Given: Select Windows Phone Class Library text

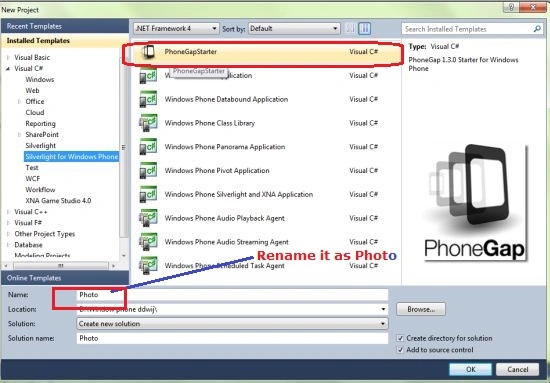Looking at the screenshot, I should pyautogui.click(x=210, y=123).
